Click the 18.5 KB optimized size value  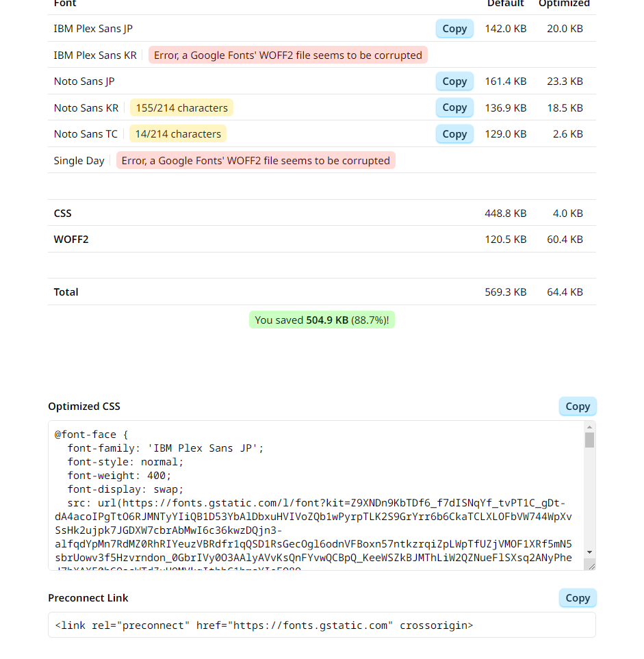pos(565,108)
